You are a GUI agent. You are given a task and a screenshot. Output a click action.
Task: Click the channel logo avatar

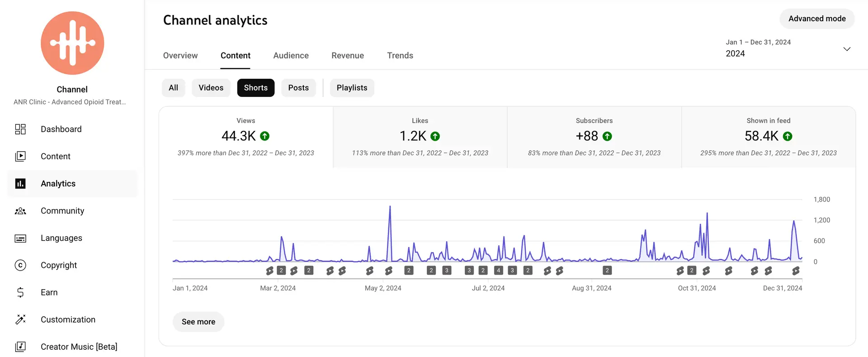tap(72, 43)
